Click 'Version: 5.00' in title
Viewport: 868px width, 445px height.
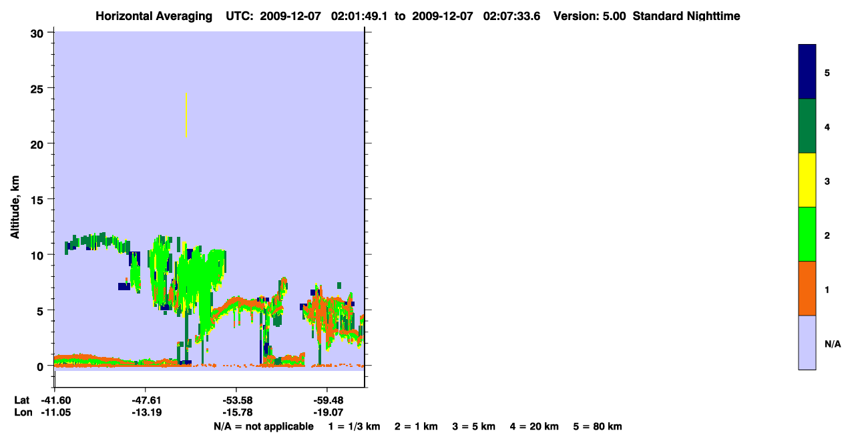click(590, 16)
